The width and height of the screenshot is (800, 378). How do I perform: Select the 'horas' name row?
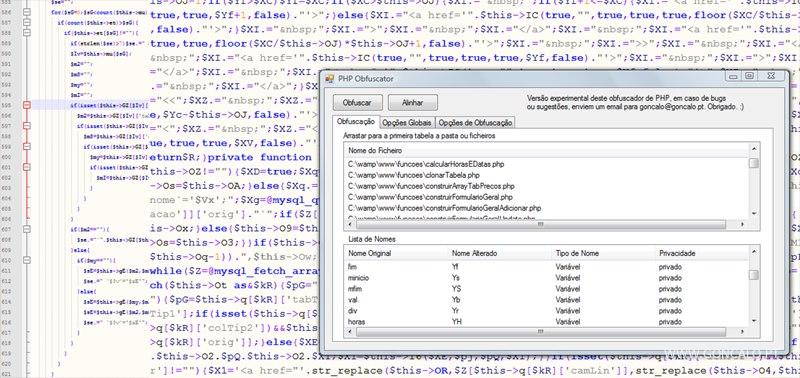(x=545, y=322)
